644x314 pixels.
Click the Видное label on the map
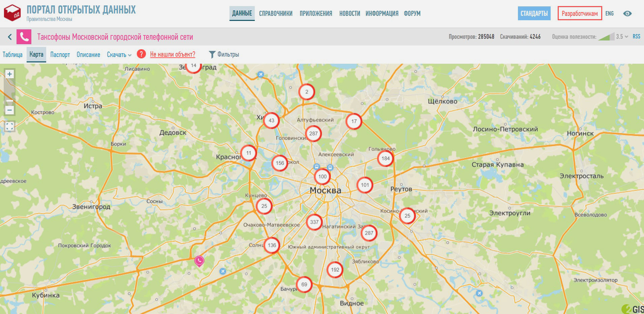tap(351, 303)
